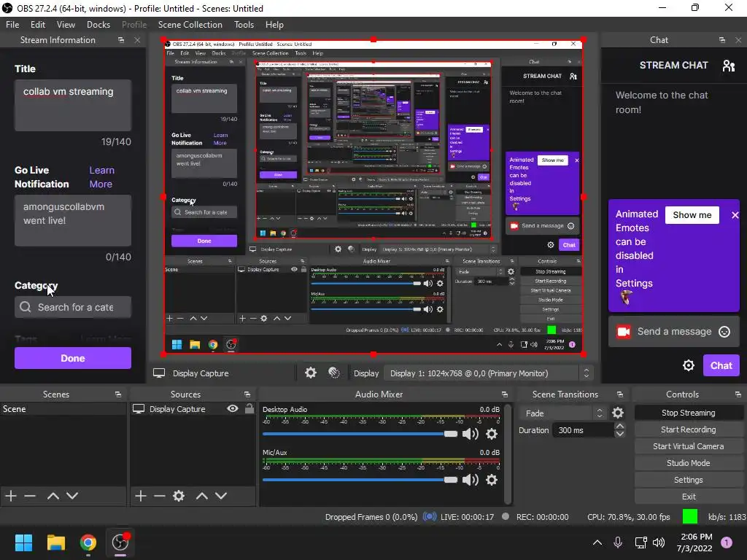Open Fade transition properties gear

pos(617,413)
